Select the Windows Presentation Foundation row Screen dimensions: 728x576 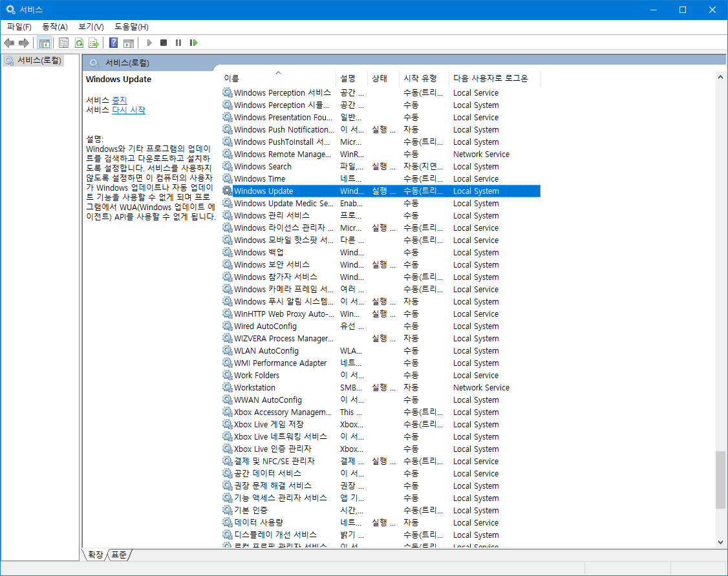pyautogui.click(x=381, y=118)
